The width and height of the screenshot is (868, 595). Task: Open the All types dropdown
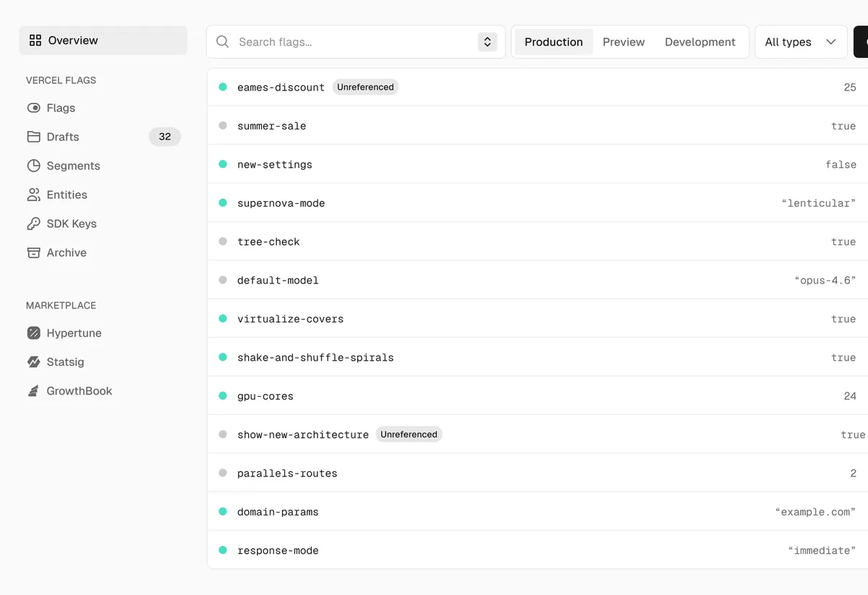click(801, 42)
